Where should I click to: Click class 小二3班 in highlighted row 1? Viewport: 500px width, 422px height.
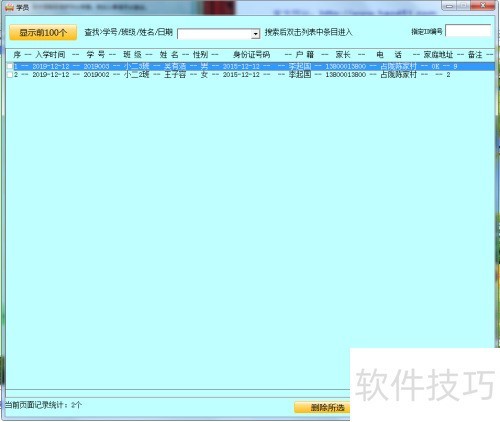[x=136, y=66]
